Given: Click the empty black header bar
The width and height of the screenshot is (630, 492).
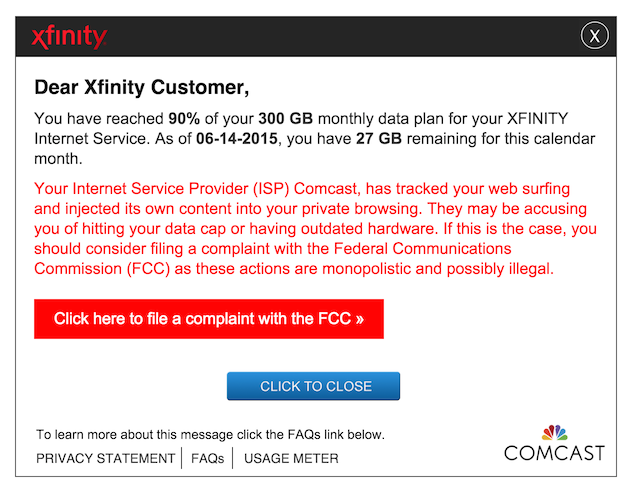Looking at the screenshot, I should coord(342,36).
